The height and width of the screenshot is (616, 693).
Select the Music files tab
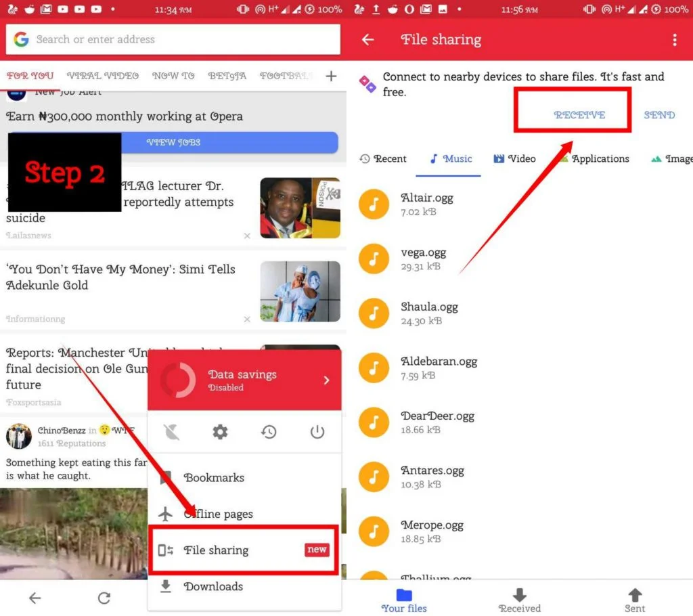[x=450, y=159]
